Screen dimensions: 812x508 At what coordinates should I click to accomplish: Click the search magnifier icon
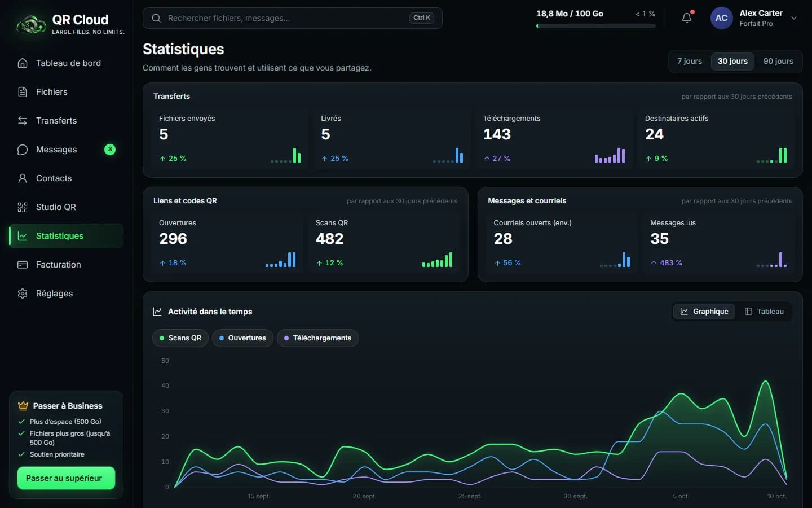[156, 18]
